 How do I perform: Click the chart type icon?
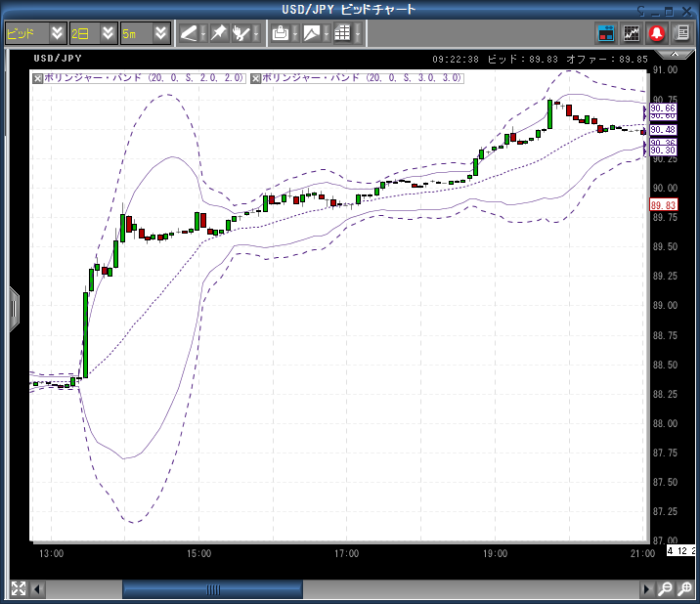point(312,32)
